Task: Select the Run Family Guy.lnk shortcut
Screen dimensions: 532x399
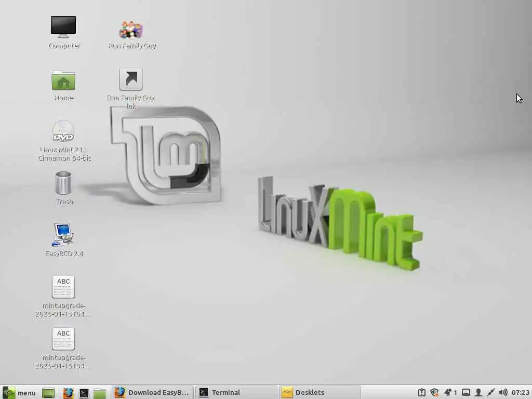Action: pyautogui.click(x=131, y=79)
